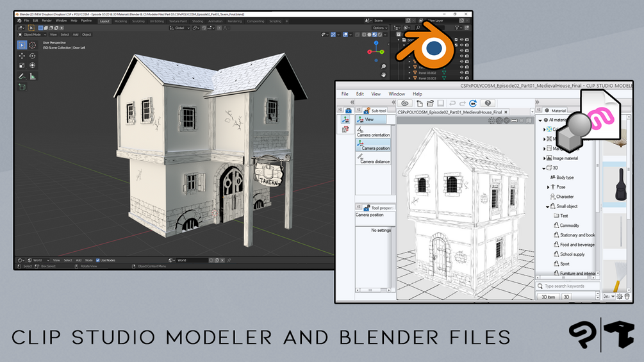This screenshot has height=362, width=644.
Task: Click the Open file icon in Modeler
Action: (430, 103)
